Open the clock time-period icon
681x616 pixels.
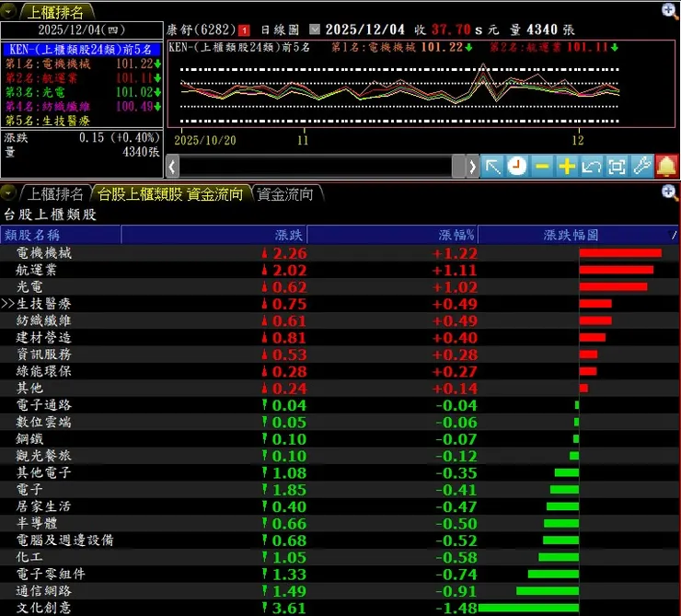[516, 167]
